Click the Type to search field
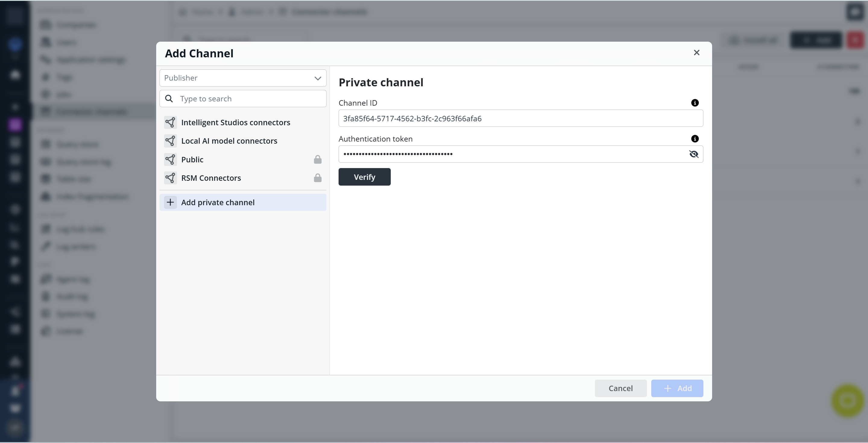Screen dimensions: 868x443 click(249, 98)
